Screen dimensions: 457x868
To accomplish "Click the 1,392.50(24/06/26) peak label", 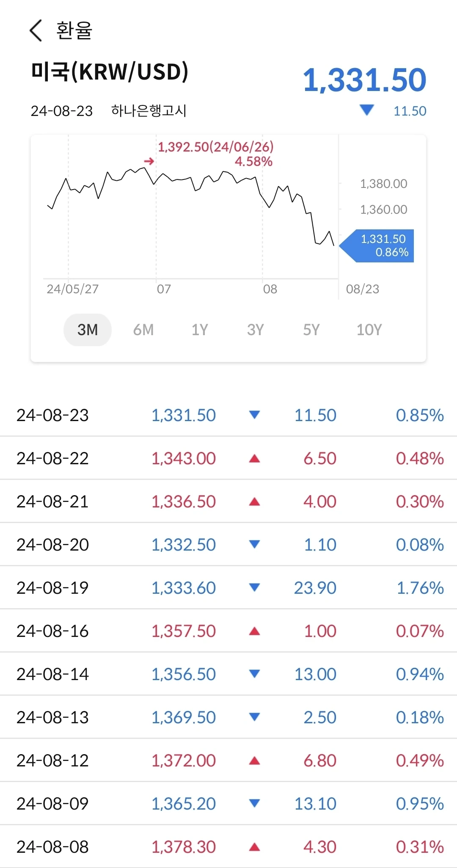I will [216, 147].
